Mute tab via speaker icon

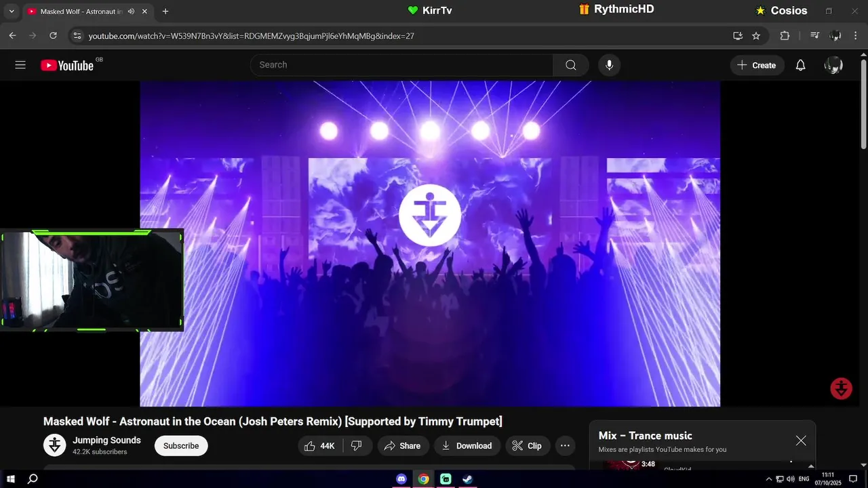point(131,12)
